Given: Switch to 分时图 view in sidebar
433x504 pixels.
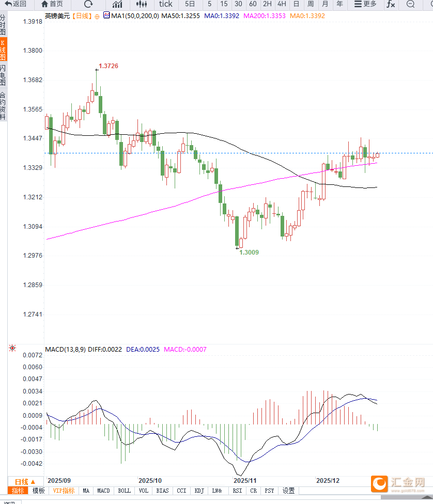Looking at the screenshot, I should (x=3, y=25).
